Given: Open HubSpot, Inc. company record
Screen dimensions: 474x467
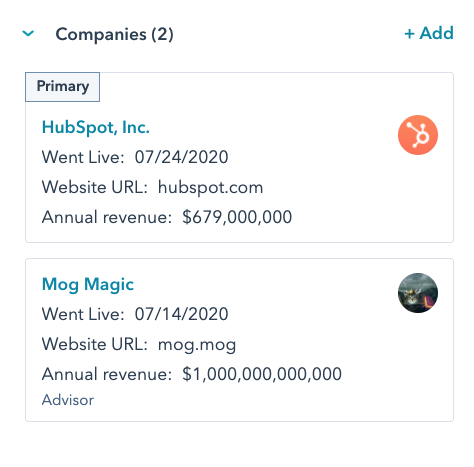Looking at the screenshot, I should coord(96,127).
